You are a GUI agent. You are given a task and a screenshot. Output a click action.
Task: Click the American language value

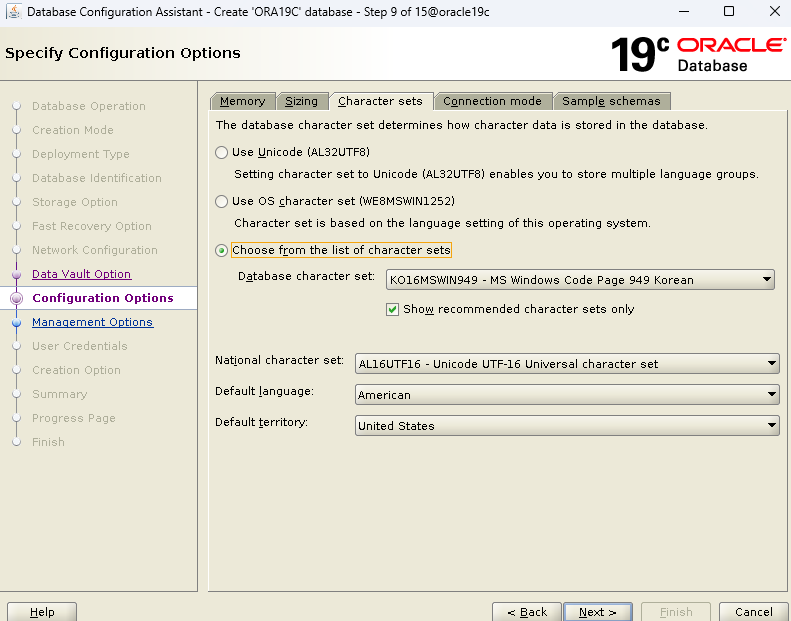pos(384,395)
